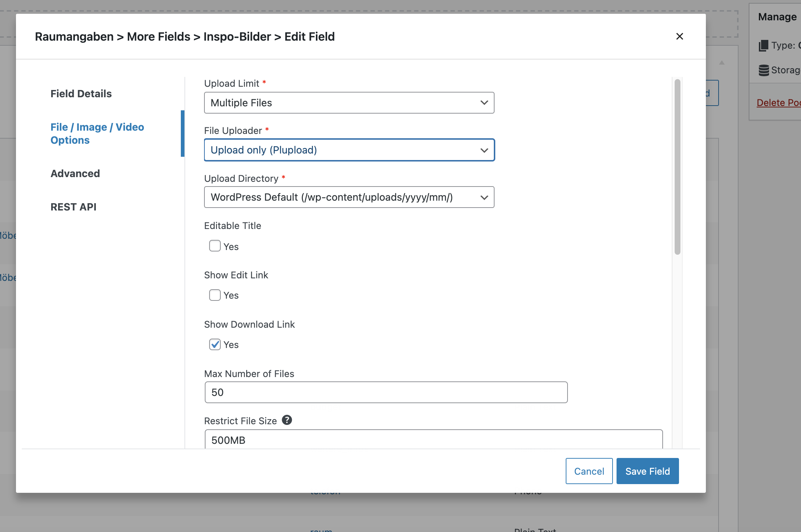Click the Storage icon in Manage panel

tap(764, 70)
